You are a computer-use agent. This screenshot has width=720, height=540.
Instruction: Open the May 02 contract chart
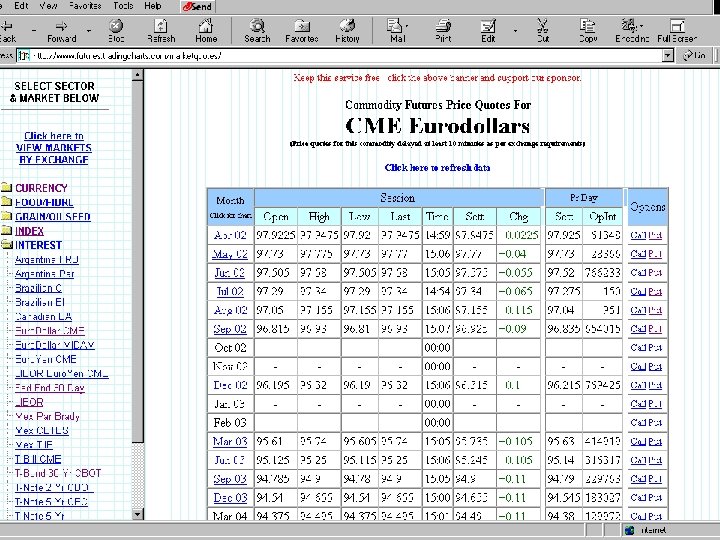230,254
